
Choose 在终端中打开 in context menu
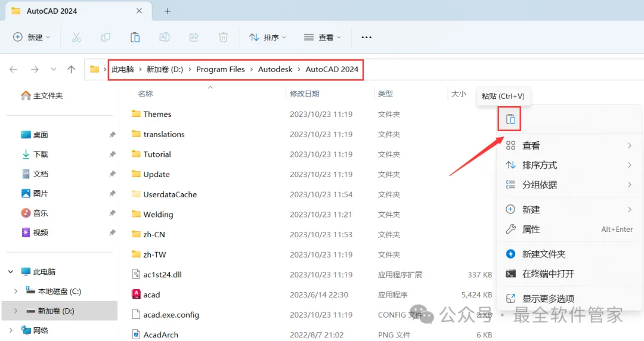click(x=569, y=274)
